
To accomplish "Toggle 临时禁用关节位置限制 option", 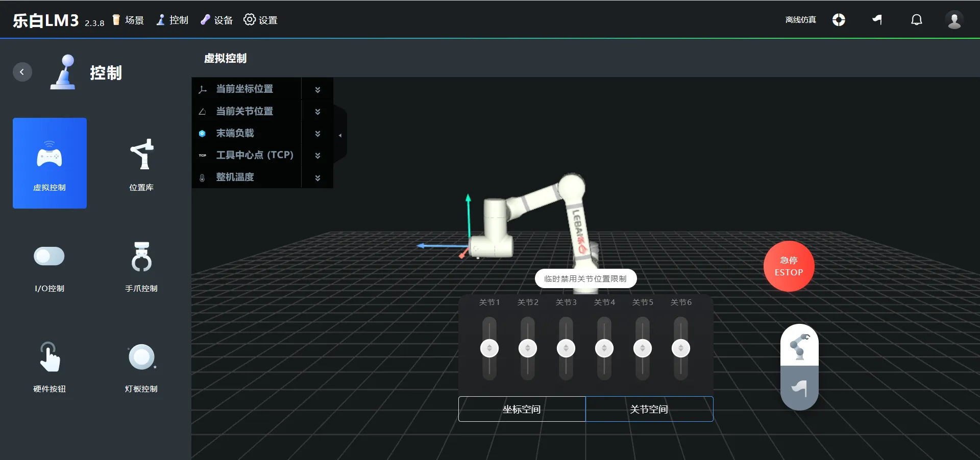I will [585, 278].
